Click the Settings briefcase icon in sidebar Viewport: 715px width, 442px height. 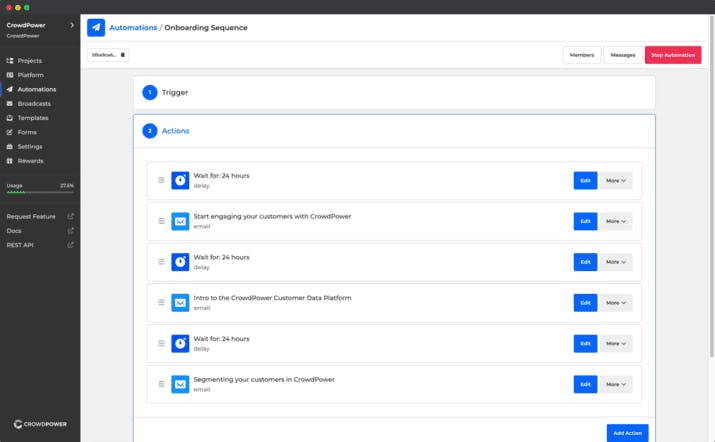click(10, 146)
